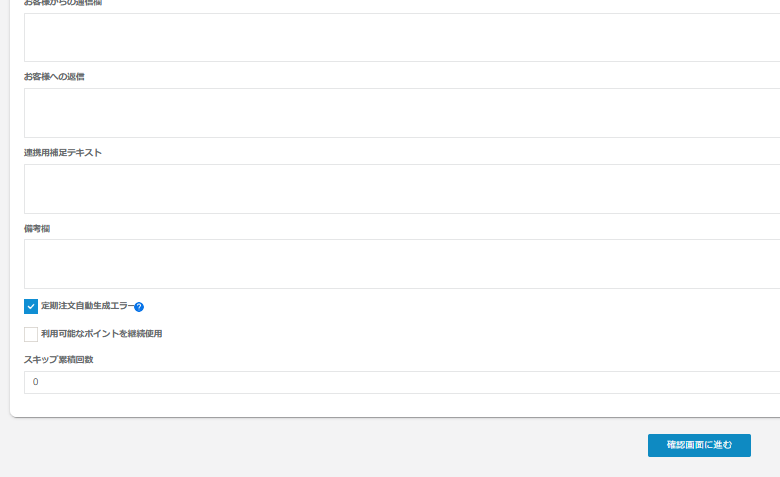Click the partially visible お客様からの通信欄 label
Viewport: 780px width, 477px height.
62,3
